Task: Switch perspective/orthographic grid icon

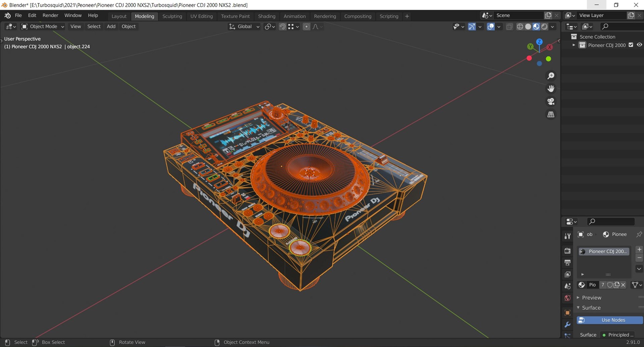Action: [x=551, y=115]
